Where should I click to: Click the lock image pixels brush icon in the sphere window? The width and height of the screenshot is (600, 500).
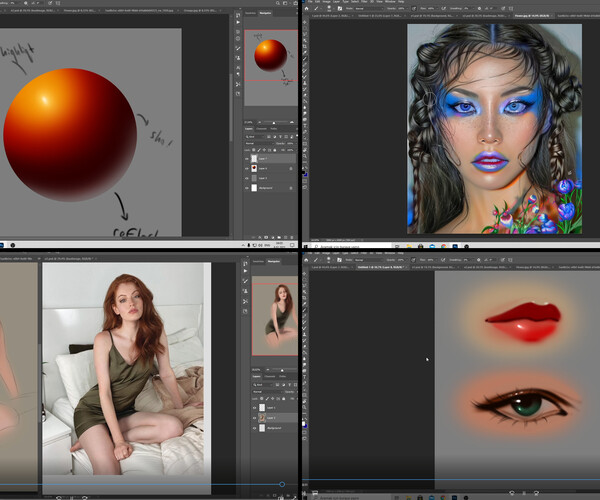click(x=259, y=150)
